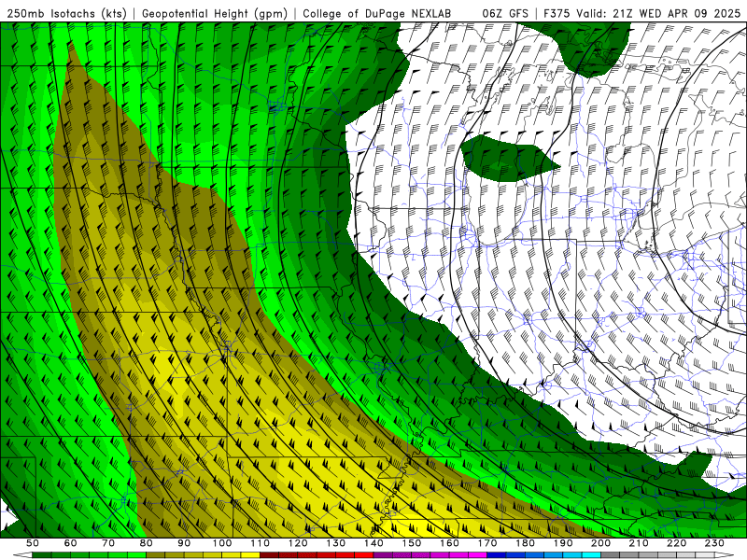Click the 160 knot legend label
The height and width of the screenshot is (560, 747).
tap(449, 543)
